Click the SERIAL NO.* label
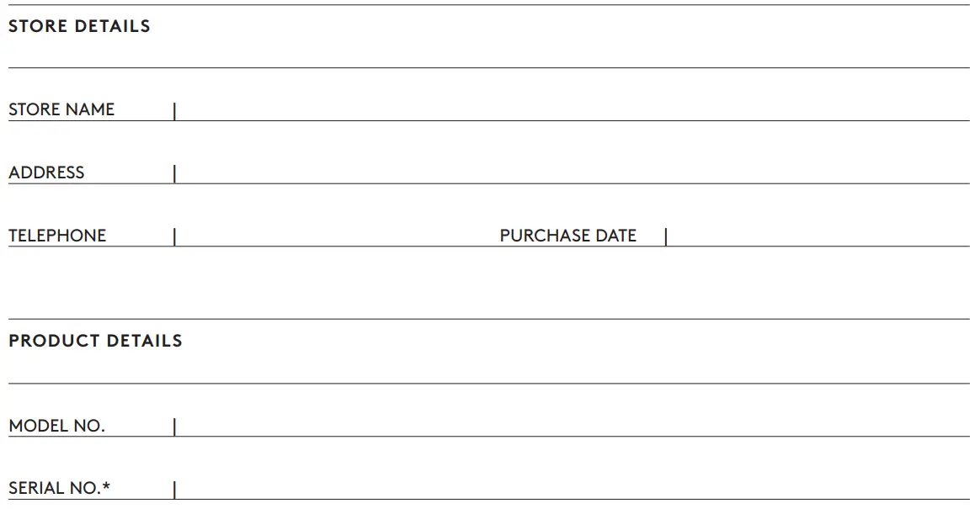This screenshot has width=980, height=509. [x=60, y=488]
